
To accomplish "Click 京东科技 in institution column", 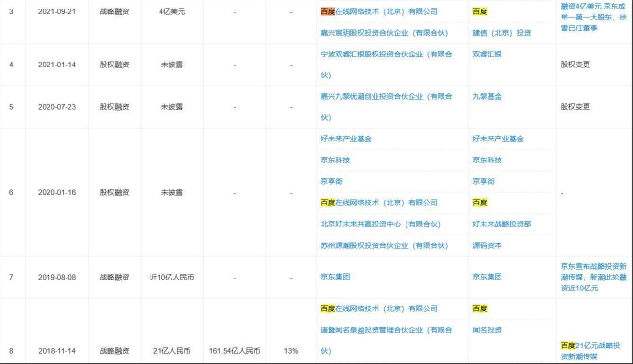I will (x=487, y=160).
